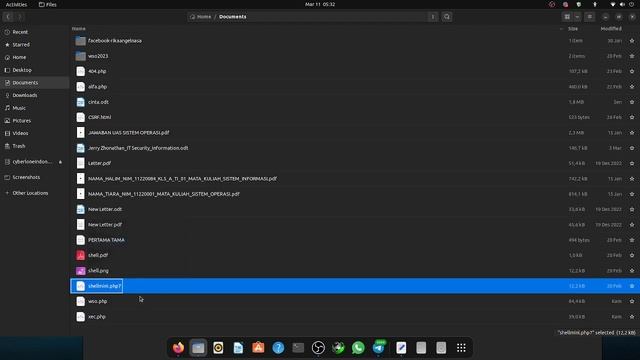Sort files by the Modified column
The height and width of the screenshot is (360, 640).
tap(611, 29)
